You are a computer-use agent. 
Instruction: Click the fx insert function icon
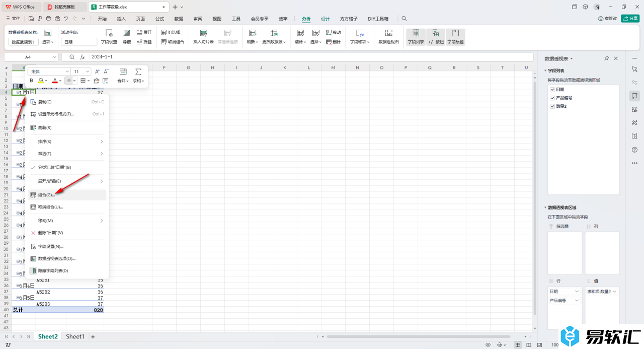[83, 57]
